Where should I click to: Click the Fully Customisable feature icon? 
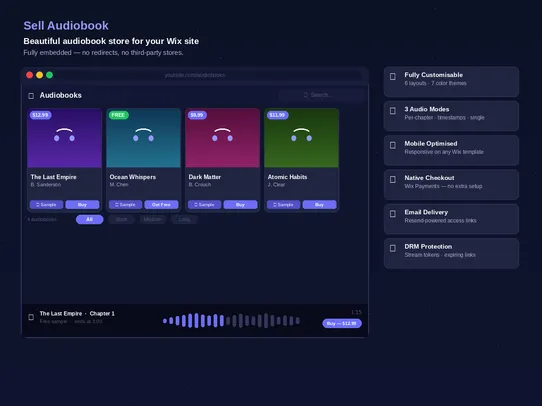[x=393, y=76]
